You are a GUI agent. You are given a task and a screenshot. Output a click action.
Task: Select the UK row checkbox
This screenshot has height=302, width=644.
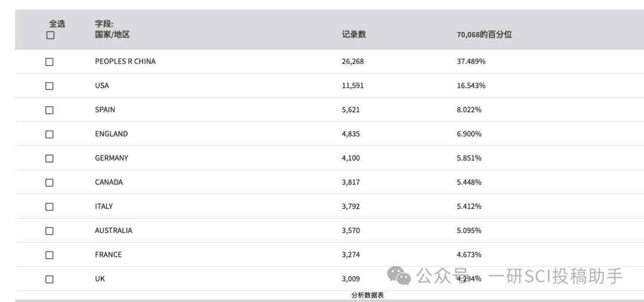click(49, 279)
